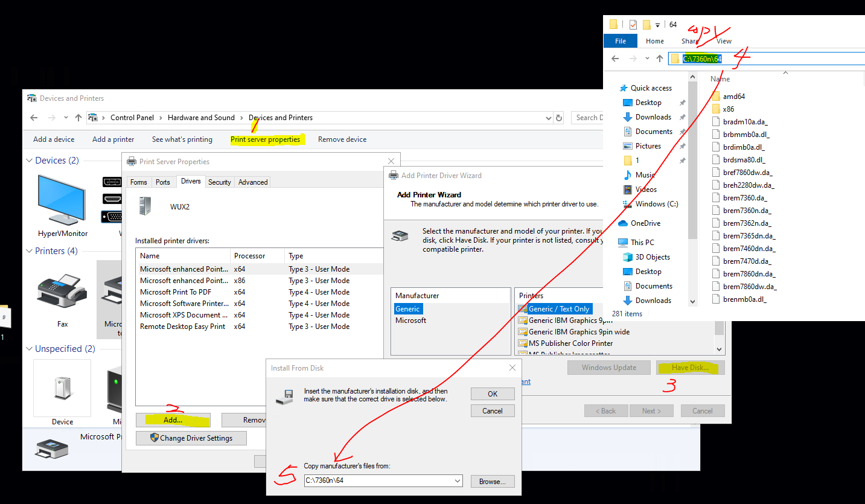Collapse the Printers group
This screenshot has height=504, width=865.
[29, 251]
